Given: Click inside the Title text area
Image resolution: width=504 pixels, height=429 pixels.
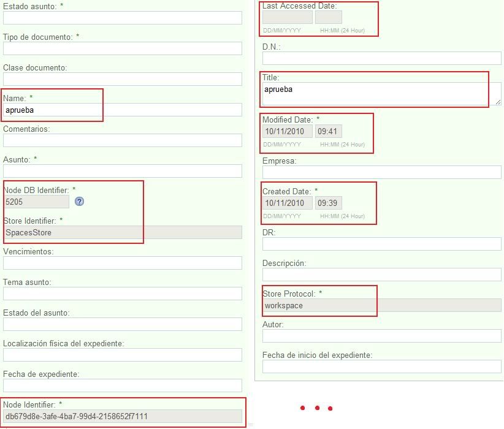Looking at the screenshot, I should point(380,94).
